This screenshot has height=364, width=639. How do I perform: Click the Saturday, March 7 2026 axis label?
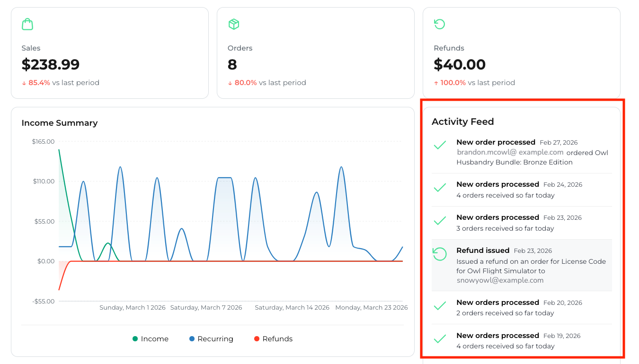click(x=206, y=307)
